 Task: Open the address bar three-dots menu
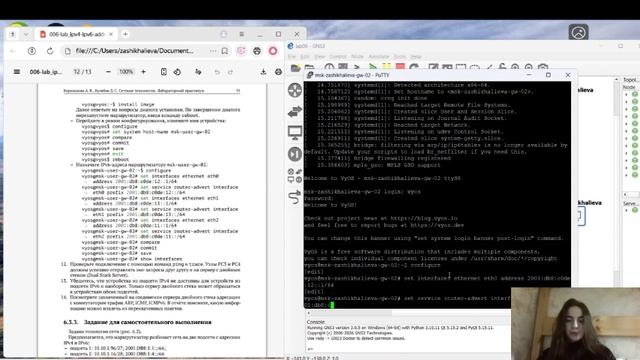pyautogui.click(x=213, y=51)
